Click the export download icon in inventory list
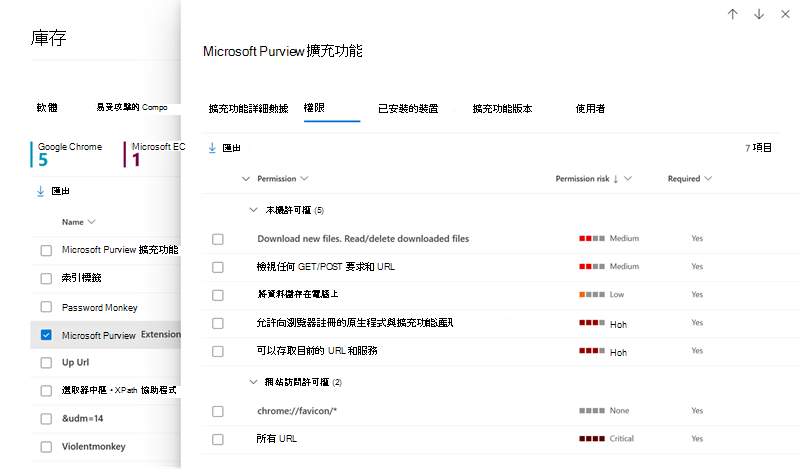 coord(41,191)
